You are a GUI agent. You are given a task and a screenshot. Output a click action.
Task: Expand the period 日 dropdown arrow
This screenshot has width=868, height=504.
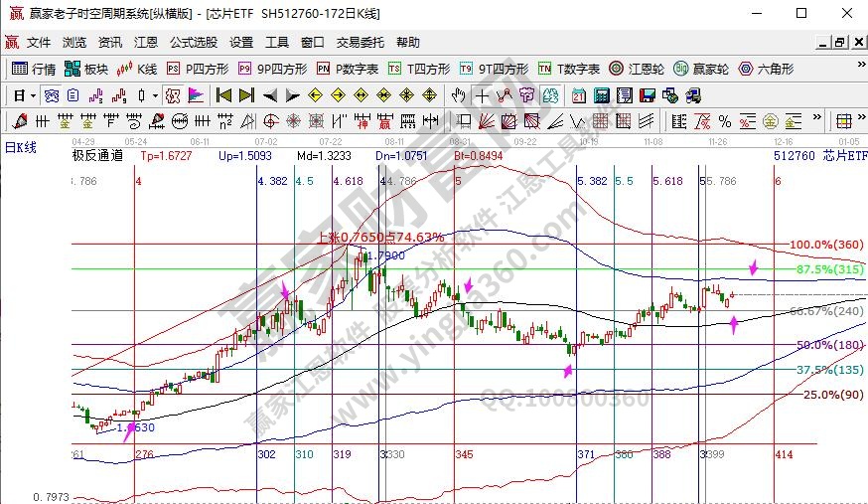[x=33, y=95]
